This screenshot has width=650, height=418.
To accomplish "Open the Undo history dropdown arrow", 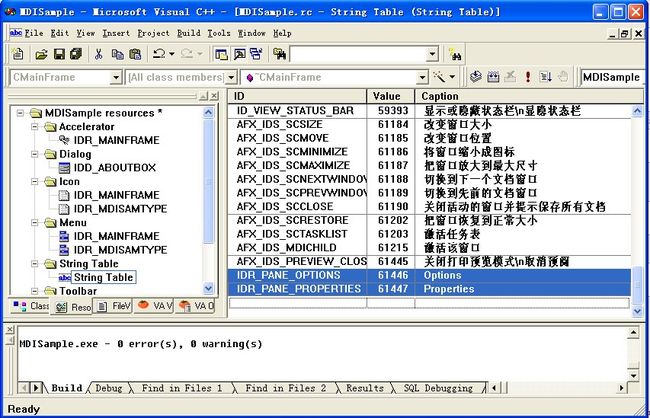I will point(172,54).
